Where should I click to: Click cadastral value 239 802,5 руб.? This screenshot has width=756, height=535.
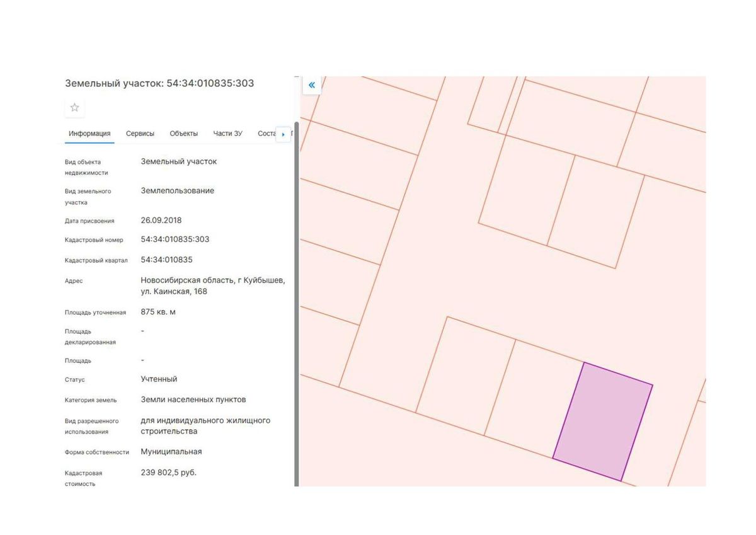[168, 472]
